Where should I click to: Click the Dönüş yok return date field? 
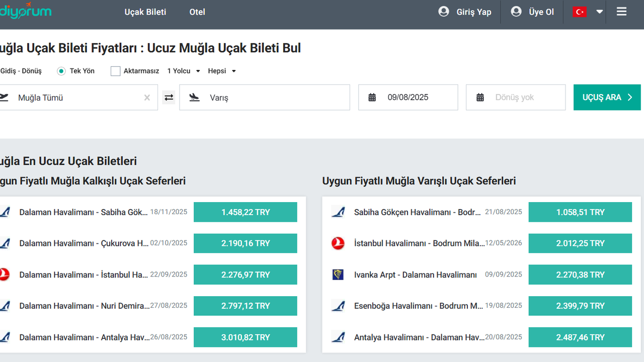(516, 98)
